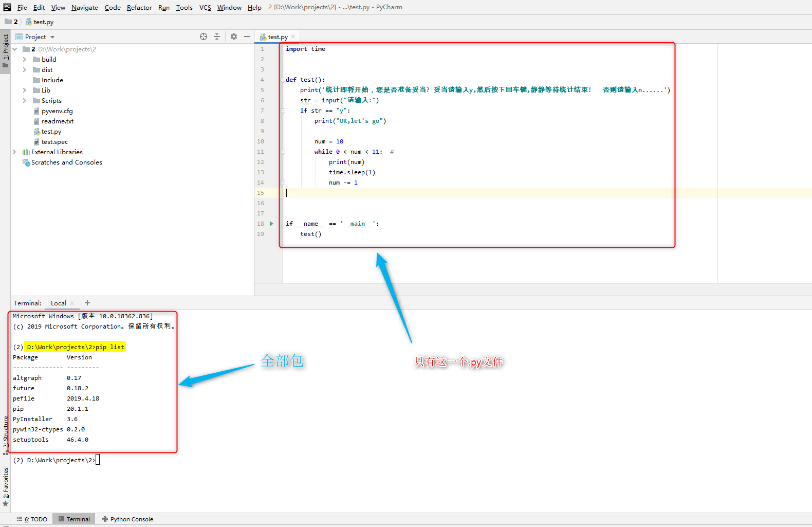Open the Tools menu
The image size is (812, 527).
(184, 7)
